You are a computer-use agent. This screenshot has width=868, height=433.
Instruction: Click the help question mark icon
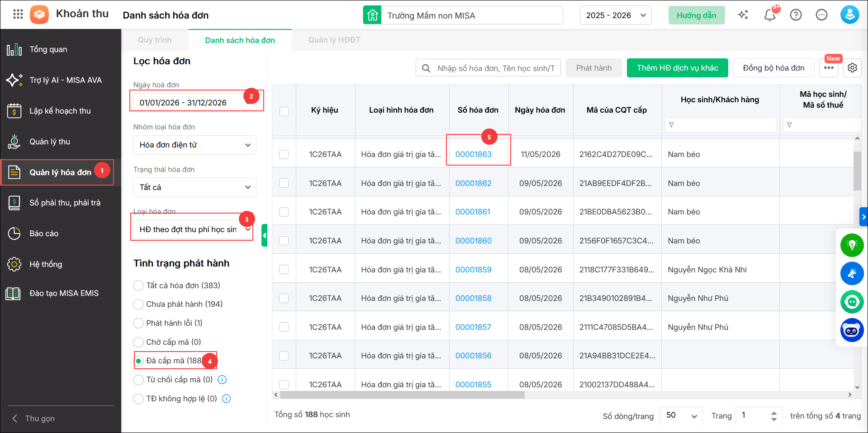[x=796, y=15]
